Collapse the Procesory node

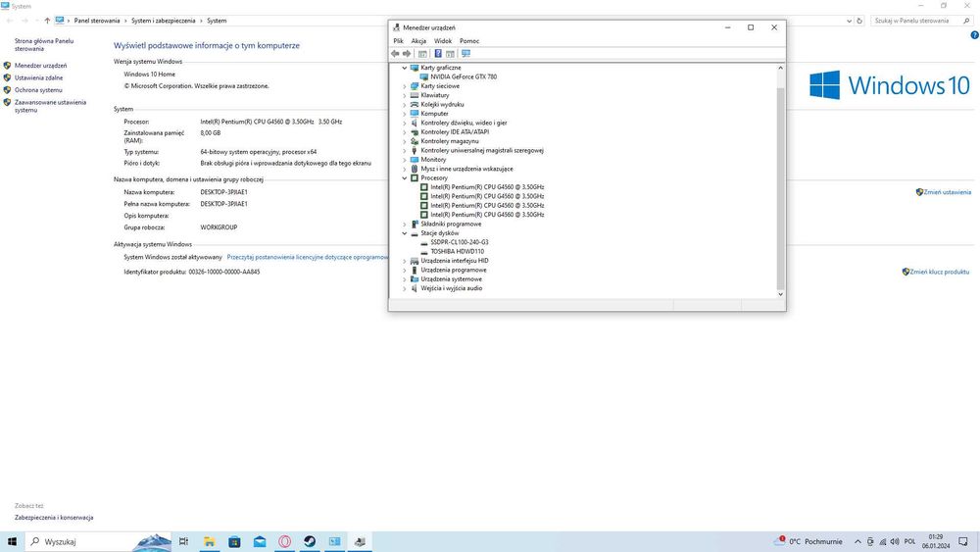tap(405, 178)
